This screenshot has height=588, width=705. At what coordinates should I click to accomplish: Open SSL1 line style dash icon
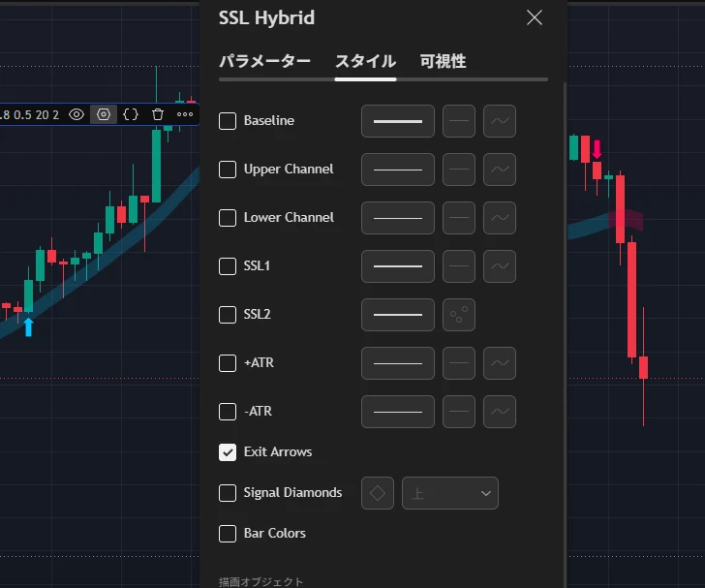coord(459,266)
